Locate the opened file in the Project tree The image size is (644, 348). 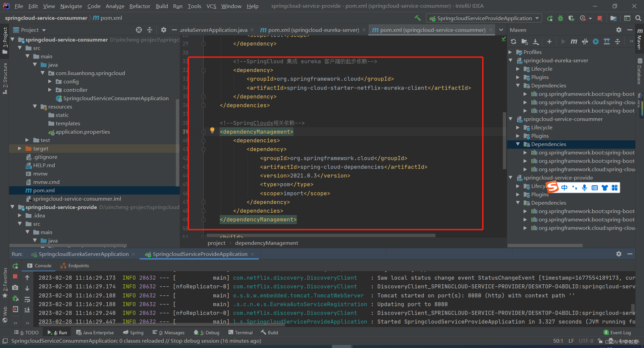[139, 30]
